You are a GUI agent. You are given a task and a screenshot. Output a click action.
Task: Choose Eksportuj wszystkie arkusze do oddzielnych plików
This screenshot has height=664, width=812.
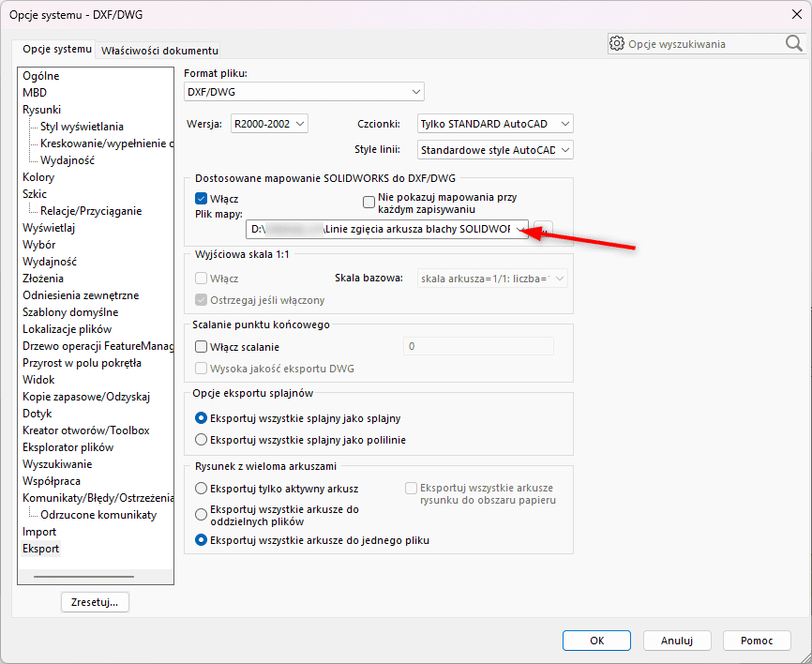(201, 512)
